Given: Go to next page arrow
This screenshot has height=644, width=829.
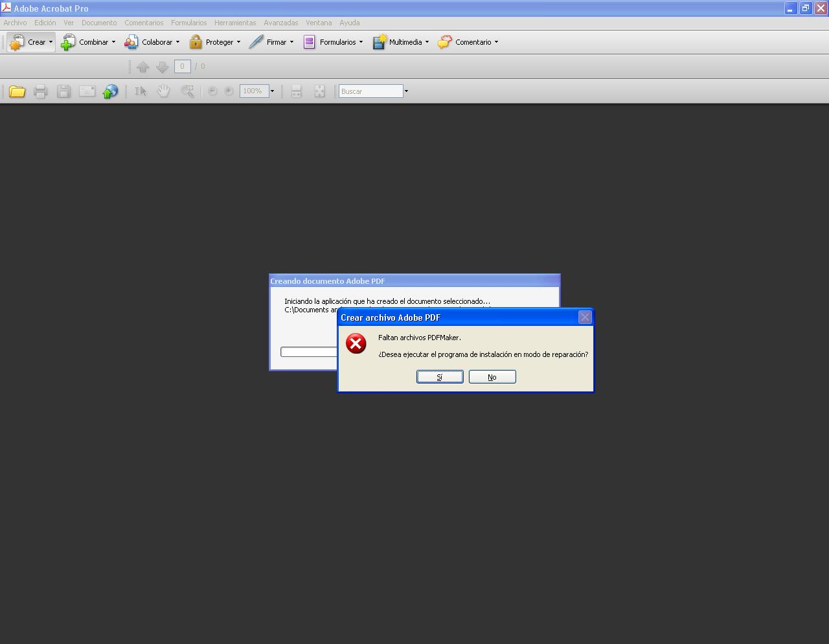Looking at the screenshot, I should pos(163,67).
